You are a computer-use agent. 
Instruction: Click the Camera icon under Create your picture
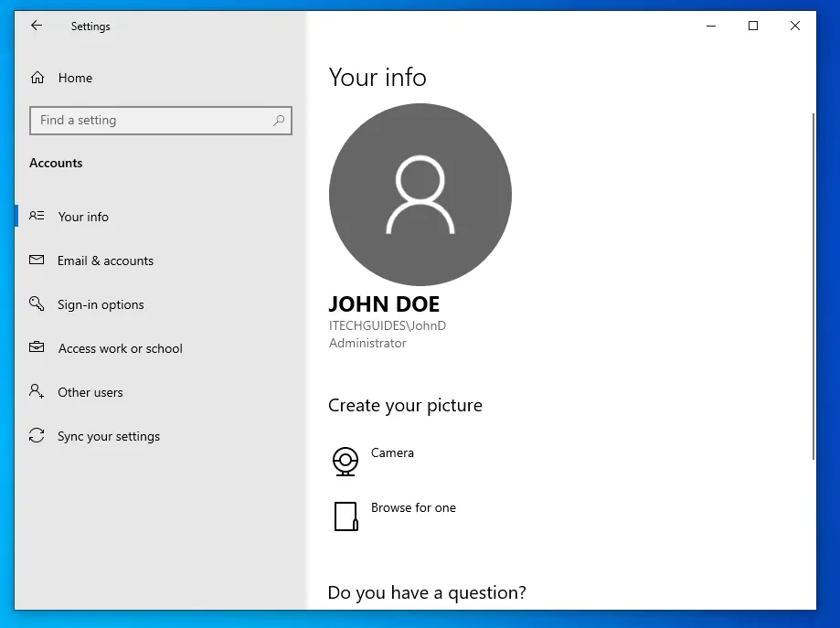(345, 462)
